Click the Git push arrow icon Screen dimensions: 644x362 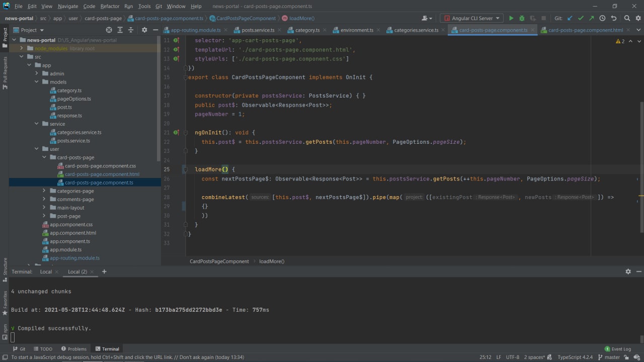[591, 18]
